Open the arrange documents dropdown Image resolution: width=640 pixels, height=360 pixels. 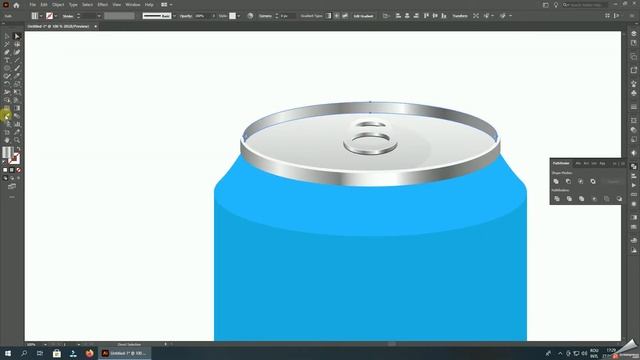click(166, 5)
